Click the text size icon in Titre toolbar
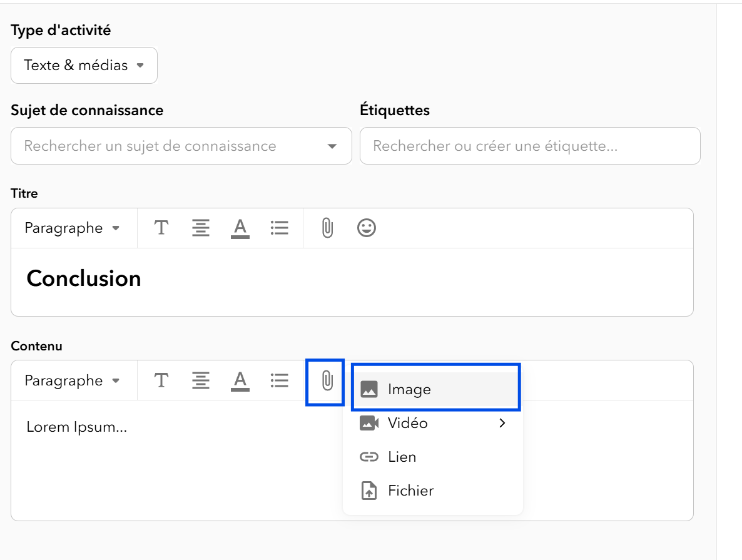742x560 pixels. point(161,228)
